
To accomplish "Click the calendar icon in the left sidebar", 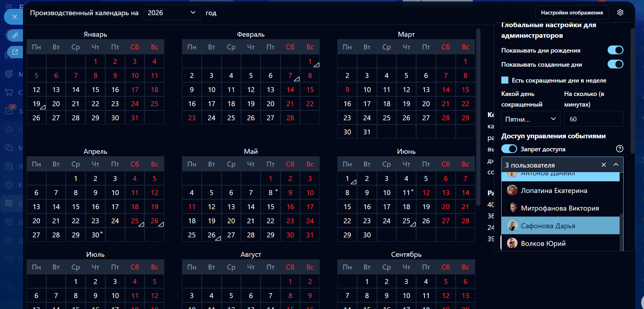I will [x=9, y=203].
